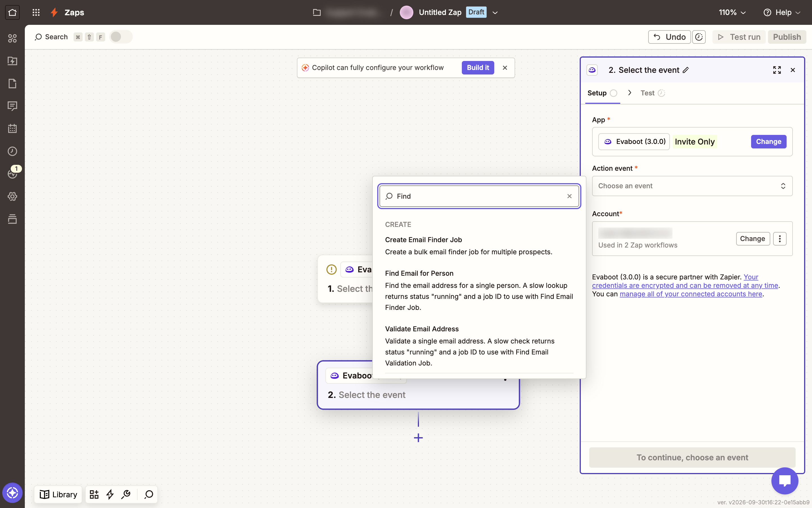Open the apps grid launcher
Screen dimensions: 812x508
pos(36,12)
